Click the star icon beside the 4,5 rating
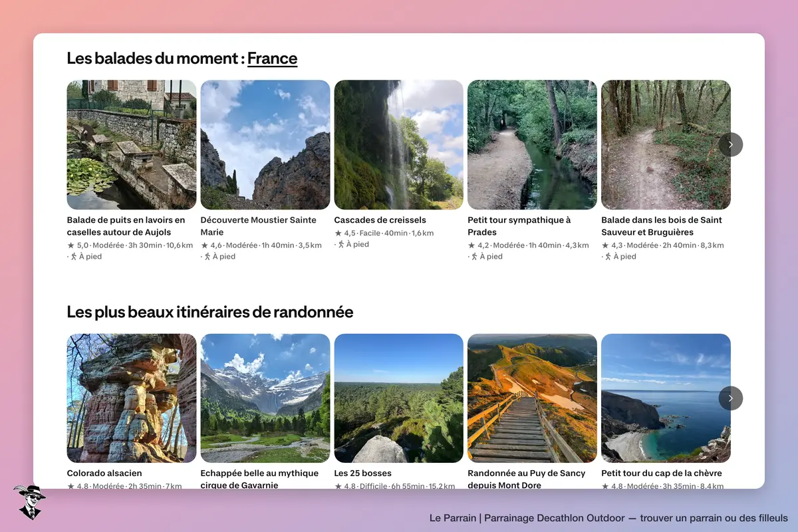The width and height of the screenshot is (798, 532). pyautogui.click(x=338, y=233)
